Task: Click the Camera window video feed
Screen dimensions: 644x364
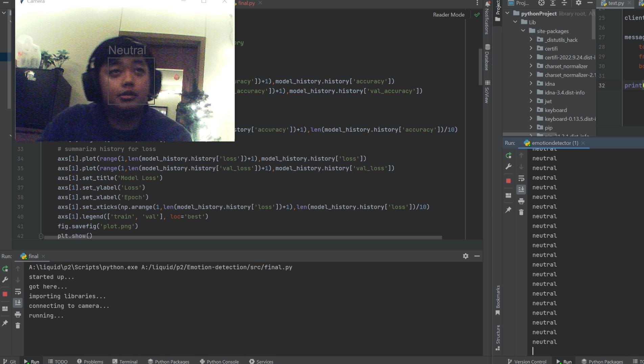Action: pyautogui.click(x=125, y=73)
